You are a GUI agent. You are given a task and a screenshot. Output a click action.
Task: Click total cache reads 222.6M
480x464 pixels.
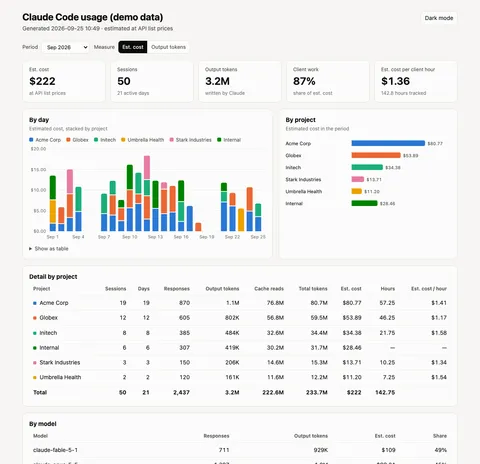tap(273, 392)
